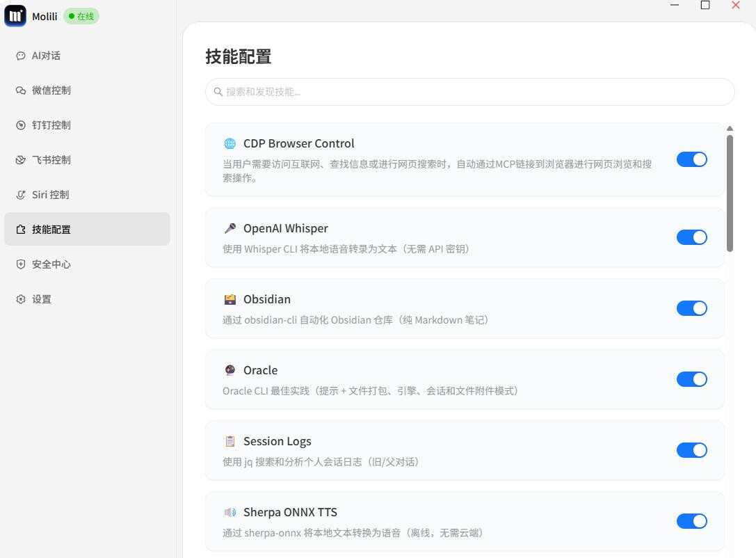
Task: Toggle the Obsidian skill off
Action: (691, 308)
